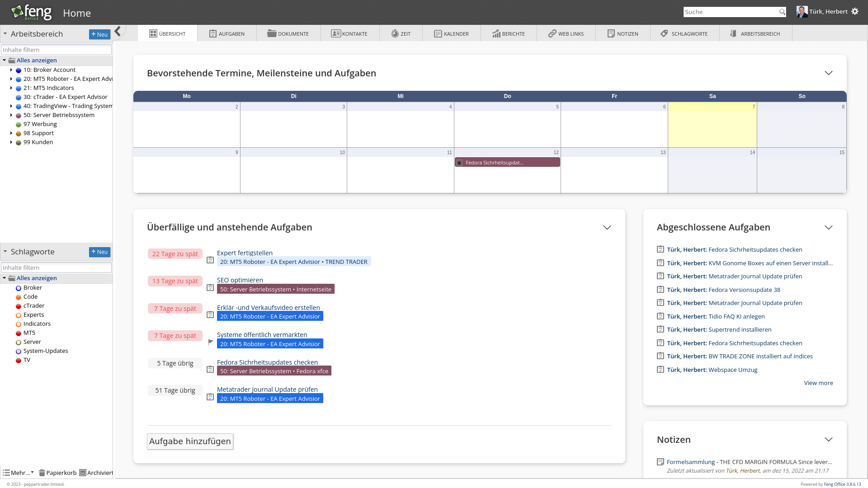
Task: Click milestone flag beside Systeme öffentlich vermarkten
Action: pyautogui.click(x=210, y=342)
